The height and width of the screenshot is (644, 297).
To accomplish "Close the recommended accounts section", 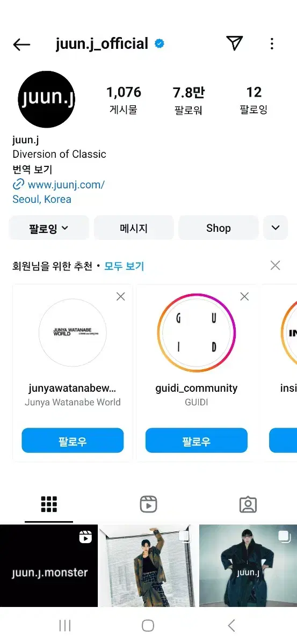I will 276,265.
